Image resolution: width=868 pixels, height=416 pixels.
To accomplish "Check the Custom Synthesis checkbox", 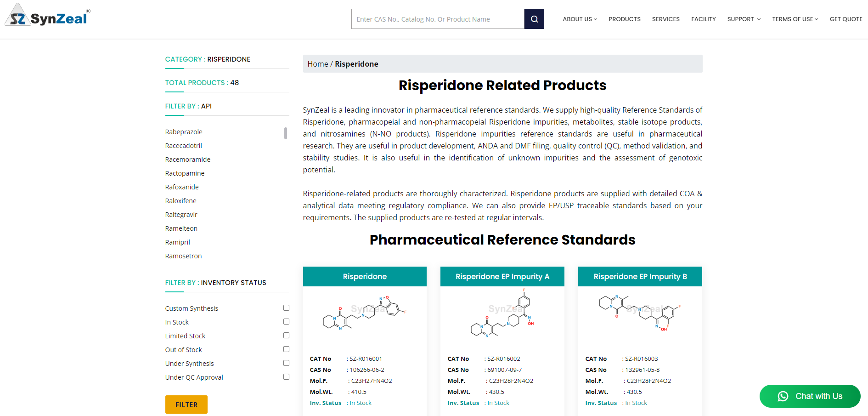I will 286,308.
